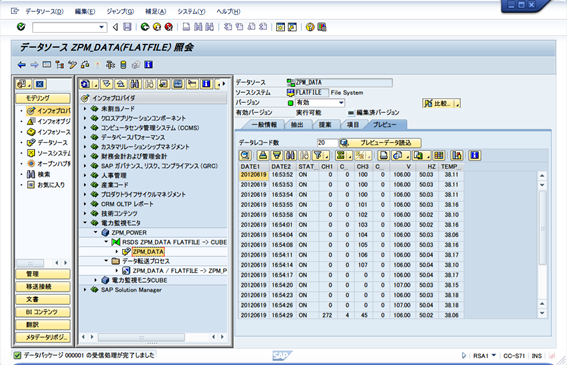The width and height of the screenshot is (567, 365).
Task: Click the 移送接続 button
Action: coord(43,287)
